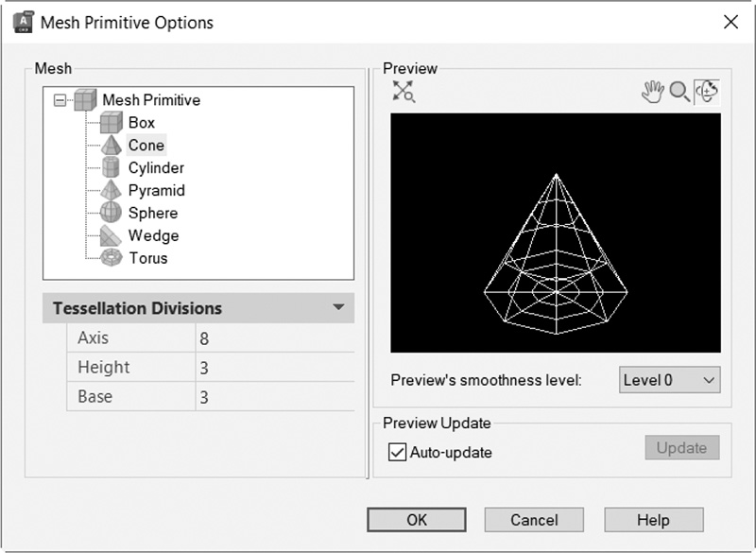Select Cylinder in the mesh tree
756x553 pixels.
pos(156,167)
